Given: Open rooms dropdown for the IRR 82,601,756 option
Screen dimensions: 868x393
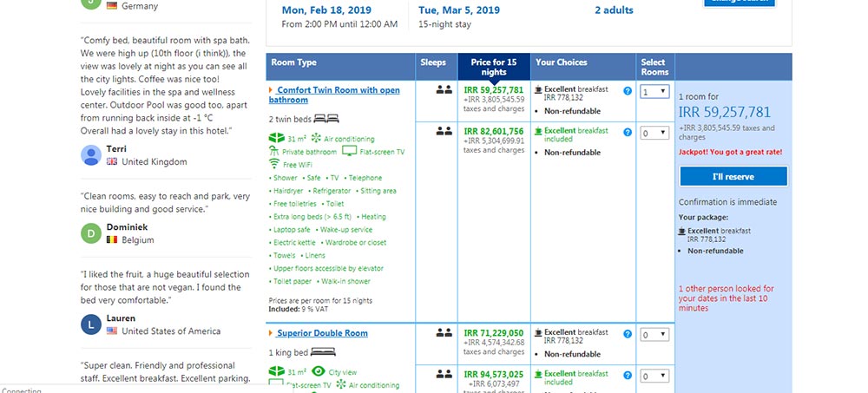Looking at the screenshot, I should pos(654,133).
